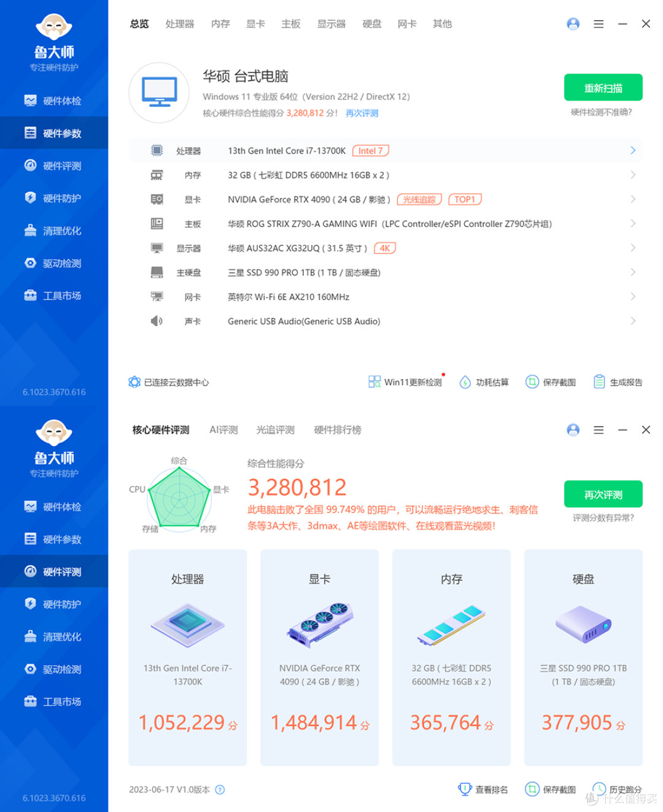Switch to the AI评测 tab
Screen dimensions: 663x812
[223, 430]
